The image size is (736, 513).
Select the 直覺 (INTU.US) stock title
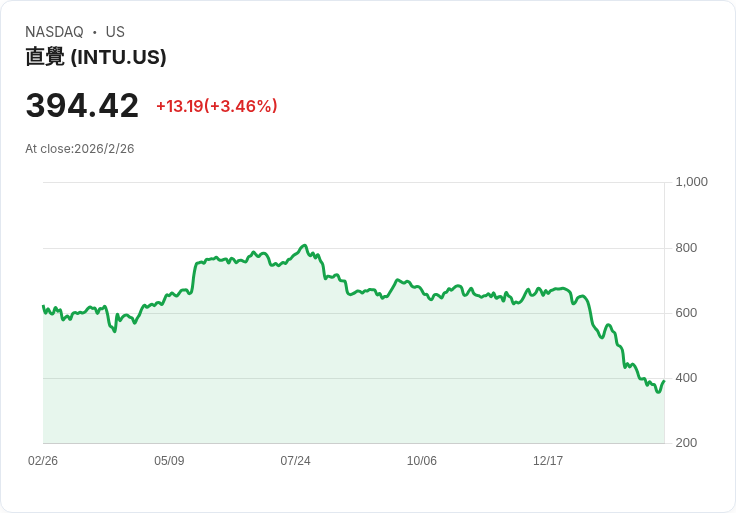point(96,57)
